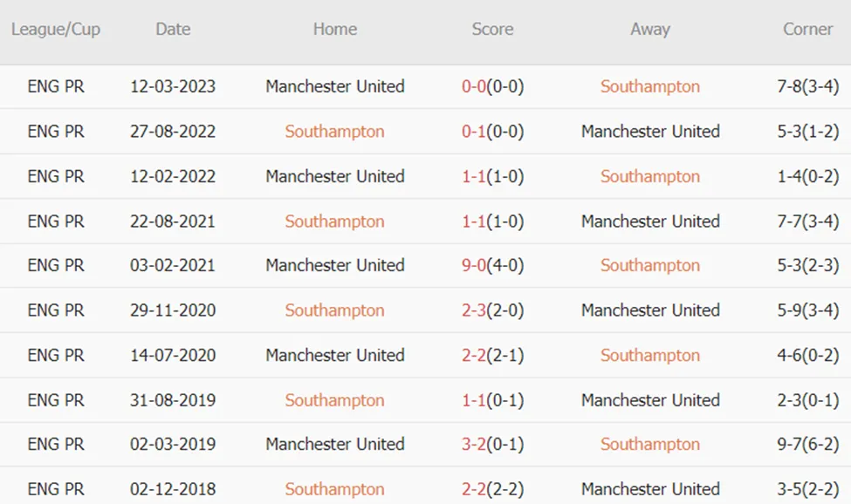
Task: Click the Date column header
Action: (x=173, y=30)
